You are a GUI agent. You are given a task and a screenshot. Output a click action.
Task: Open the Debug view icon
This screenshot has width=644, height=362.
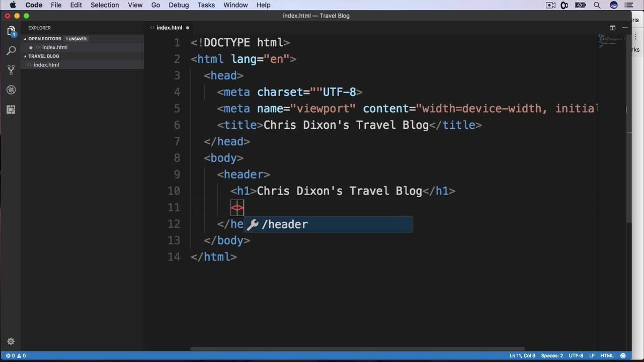point(11,90)
